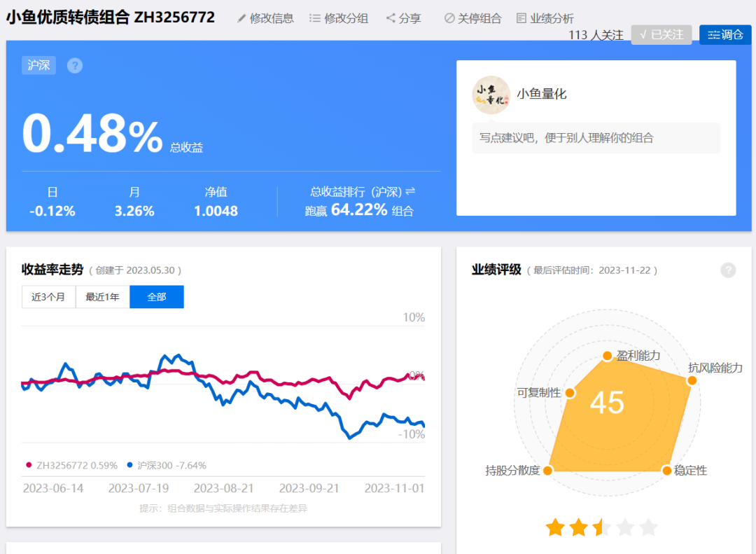The width and height of the screenshot is (756, 554).
Task: Toggle the 沪深300 legend series
Action: pyautogui.click(x=167, y=465)
